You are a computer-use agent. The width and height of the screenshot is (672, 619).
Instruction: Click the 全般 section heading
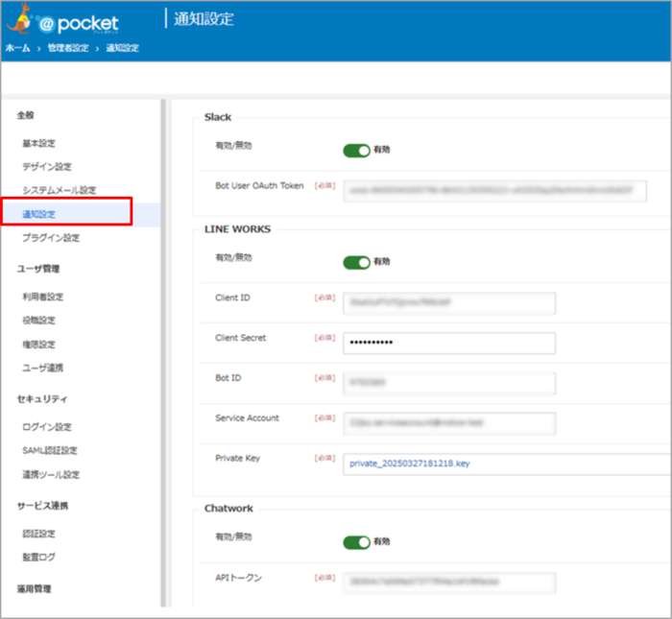pyautogui.click(x=26, y=115)
